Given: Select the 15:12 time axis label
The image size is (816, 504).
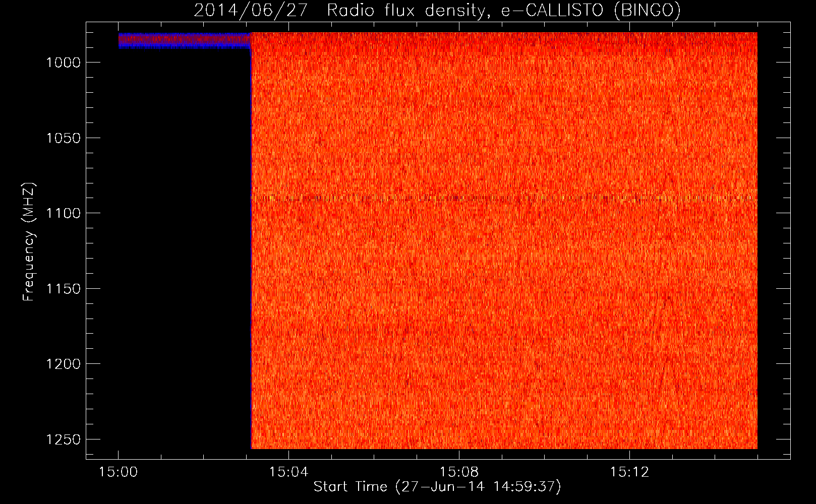Looking at the screenshot, I should click(629, 472).
